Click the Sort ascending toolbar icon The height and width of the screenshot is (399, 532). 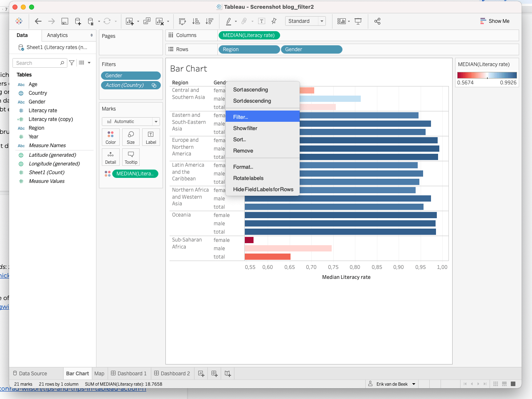(196, 21)
